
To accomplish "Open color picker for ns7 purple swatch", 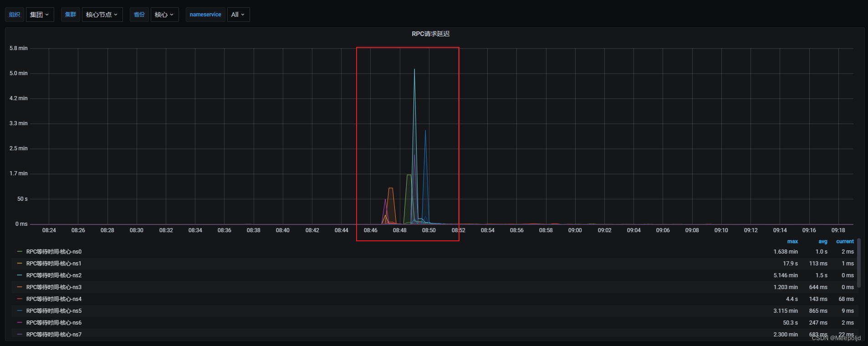I will click(20, 335).
